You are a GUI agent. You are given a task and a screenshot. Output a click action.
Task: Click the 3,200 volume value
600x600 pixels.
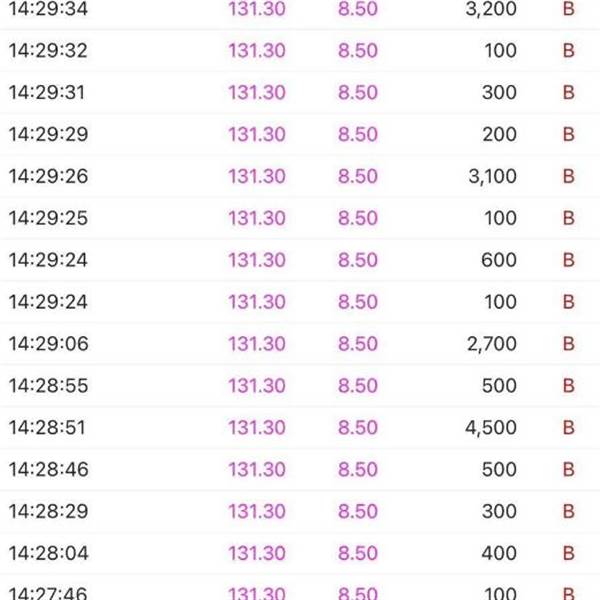point(492,9)
